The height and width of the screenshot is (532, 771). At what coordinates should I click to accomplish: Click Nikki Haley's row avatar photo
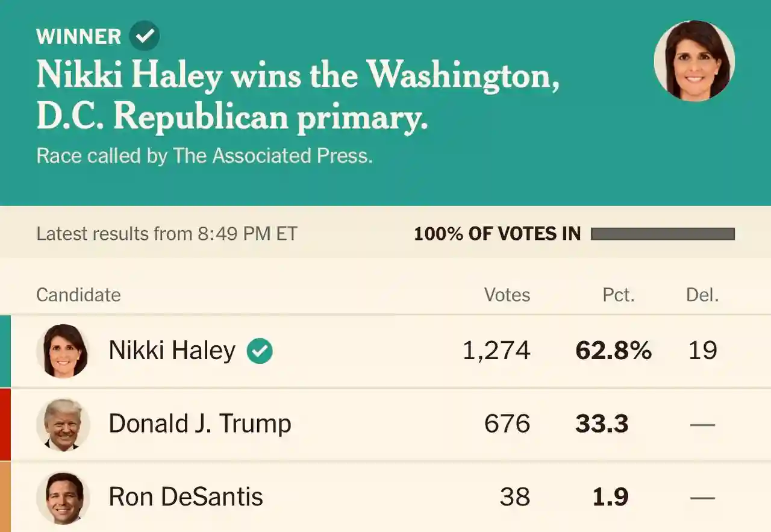63,351
